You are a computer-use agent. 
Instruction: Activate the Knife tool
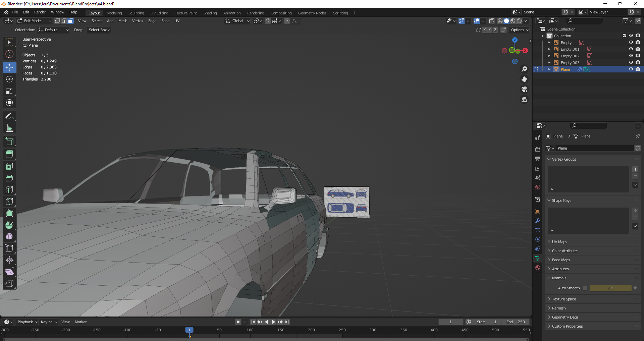(x=9, y=202)
